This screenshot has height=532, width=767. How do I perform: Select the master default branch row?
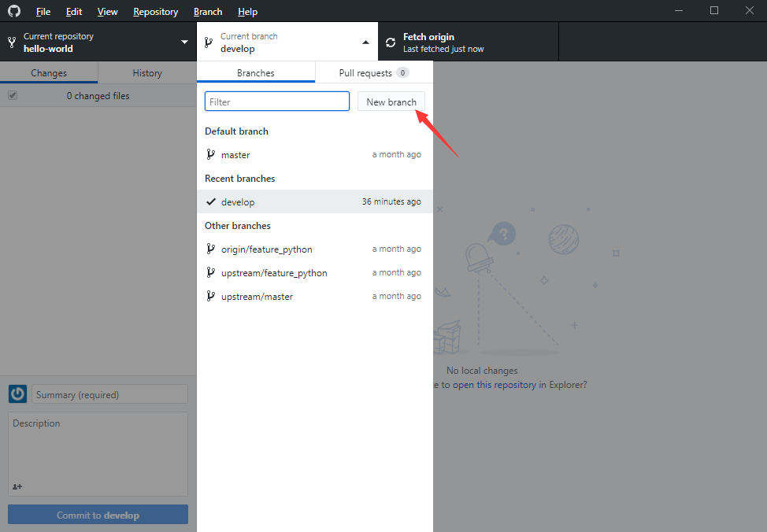[315, 154]
